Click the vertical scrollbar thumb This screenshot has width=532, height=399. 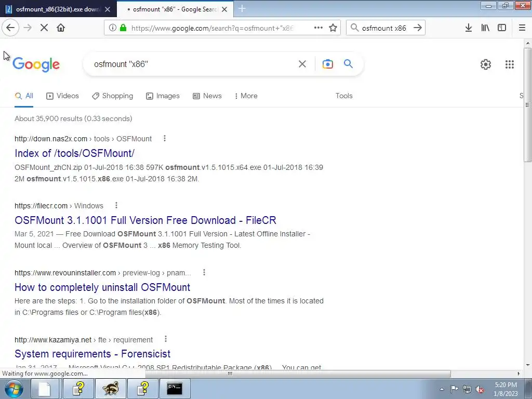tap(527, 105)
